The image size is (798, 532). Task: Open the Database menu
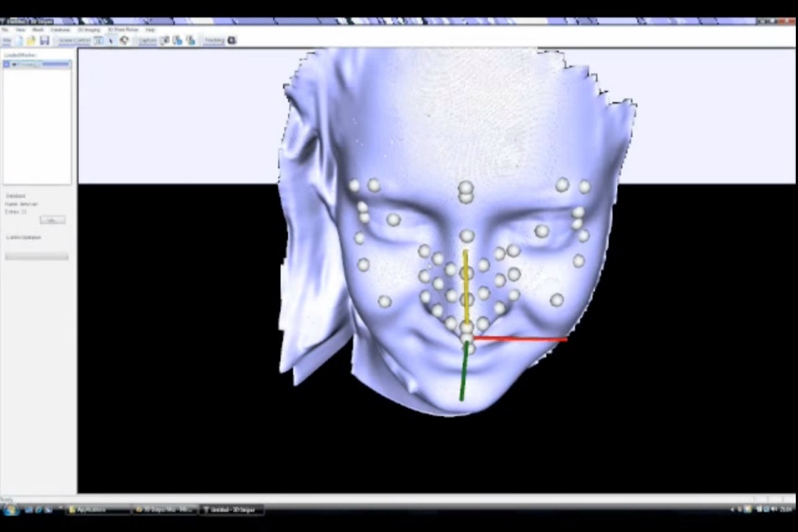pos(61,30)
